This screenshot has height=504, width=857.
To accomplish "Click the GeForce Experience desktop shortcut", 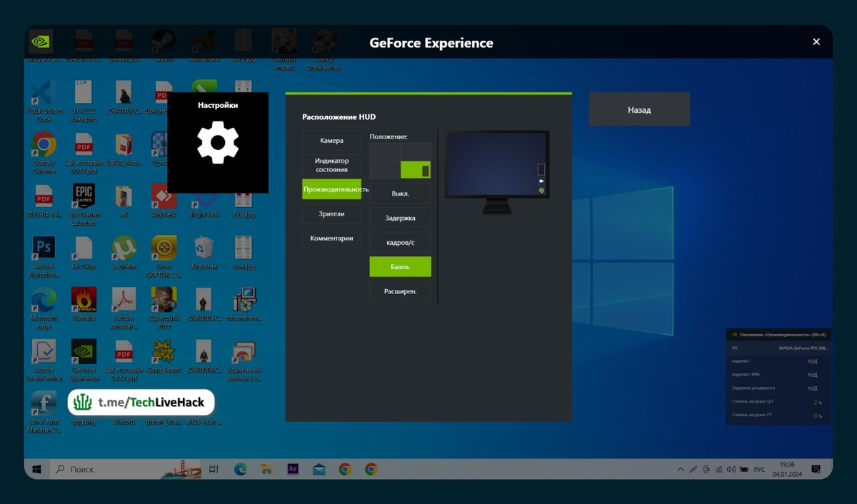I will click(84, 359).
